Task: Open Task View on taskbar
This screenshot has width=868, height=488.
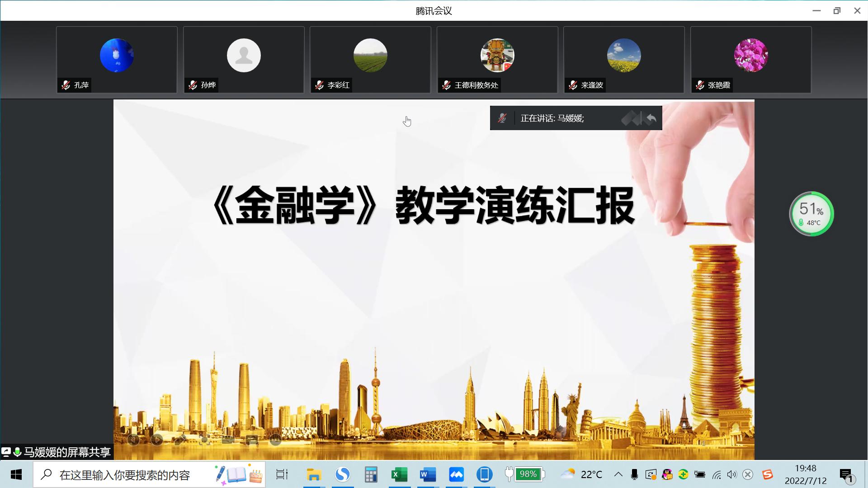Action: [x=282, y=474]
